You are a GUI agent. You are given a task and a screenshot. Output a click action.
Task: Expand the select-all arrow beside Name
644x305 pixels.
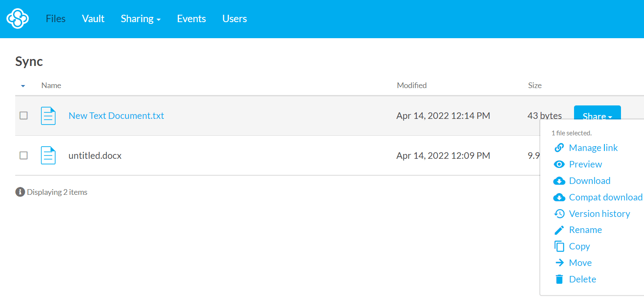(23, 86)
